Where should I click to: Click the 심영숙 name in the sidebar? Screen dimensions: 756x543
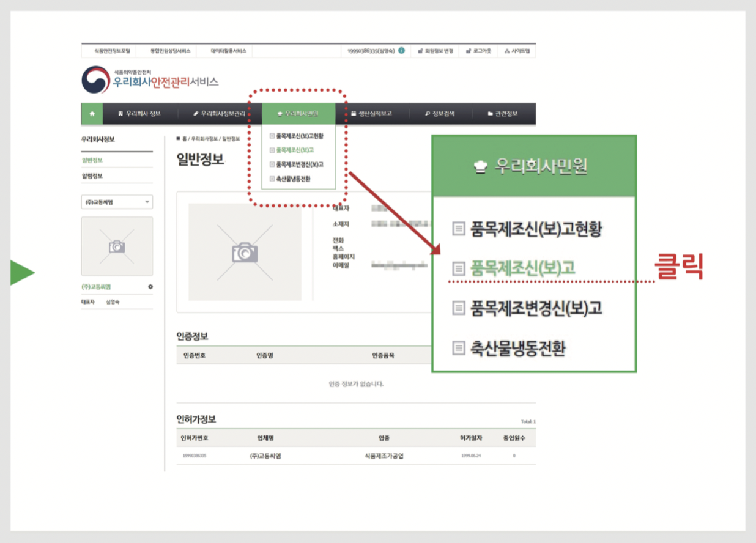[113, 302]
